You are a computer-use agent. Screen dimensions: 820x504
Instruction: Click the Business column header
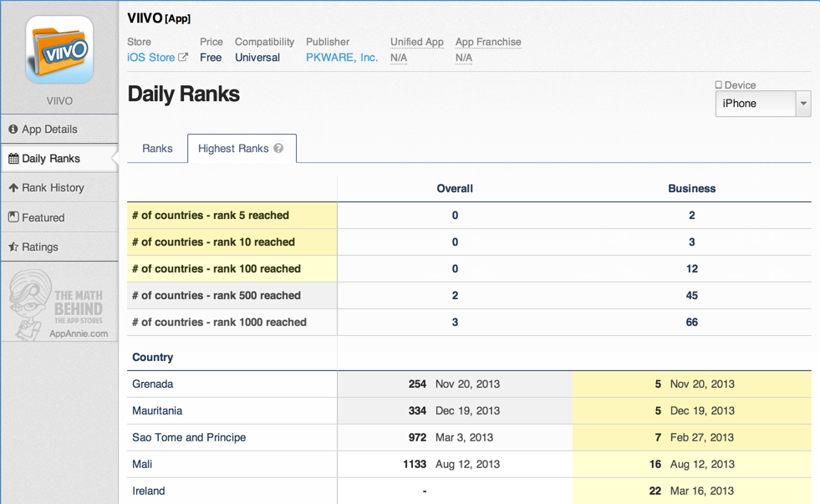[x=691, y=189]
